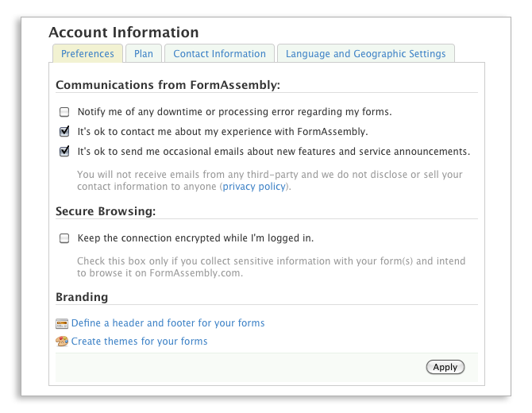Click the 'occasional emails about new features' label
This screenshot has width=532, height=413.
click(274, 151)
